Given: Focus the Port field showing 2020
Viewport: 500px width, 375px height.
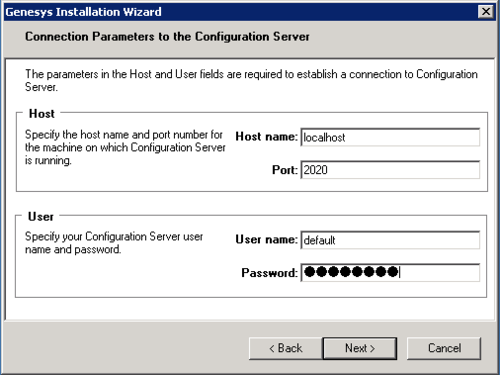Looking at the screenshot, I should tap(390, 170).
